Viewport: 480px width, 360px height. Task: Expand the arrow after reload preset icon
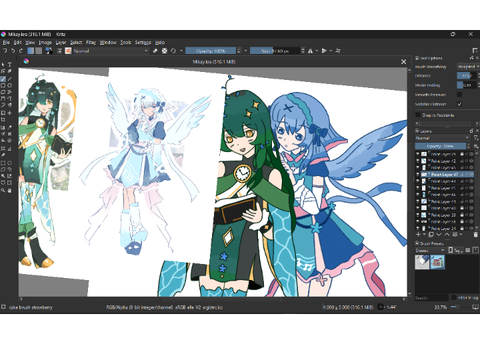[x=181, y=51]
